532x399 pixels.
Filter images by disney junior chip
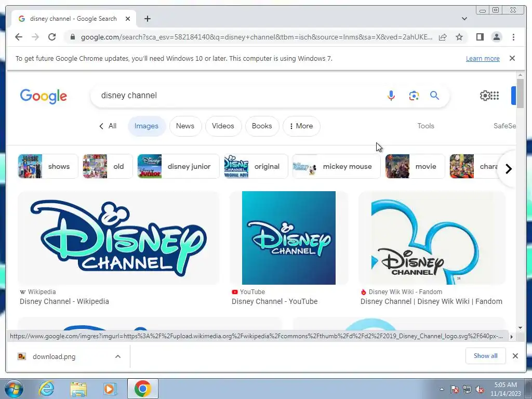pyautogui.click(x=179, y=166)
